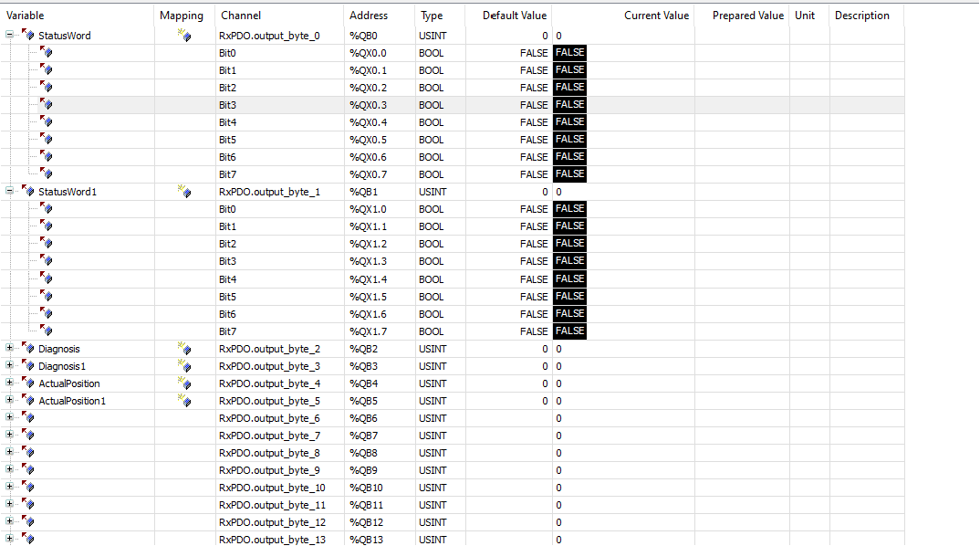This screenshot has height=546, width=980.
Task: Expand the ActualPosition tree node
Action: [10, 383]
